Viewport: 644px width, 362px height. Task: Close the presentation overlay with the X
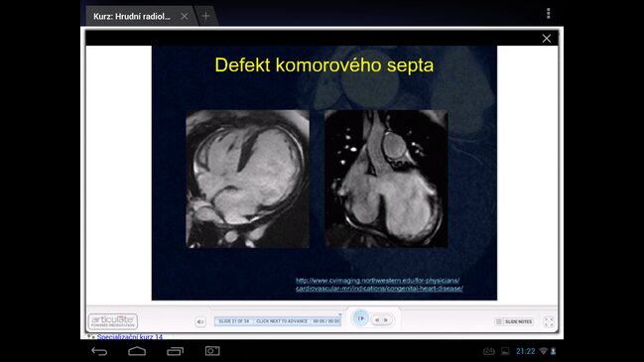click(546, 39)
